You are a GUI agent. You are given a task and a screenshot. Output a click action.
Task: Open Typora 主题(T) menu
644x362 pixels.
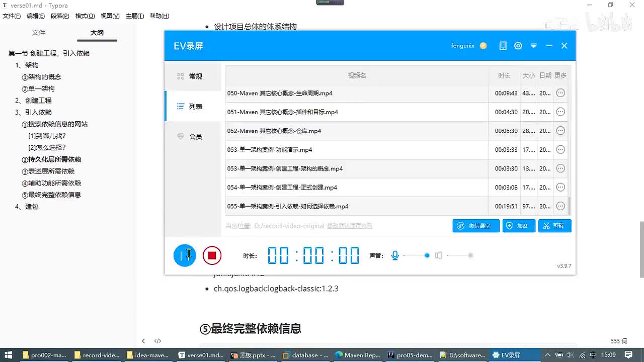click(134, 16)
